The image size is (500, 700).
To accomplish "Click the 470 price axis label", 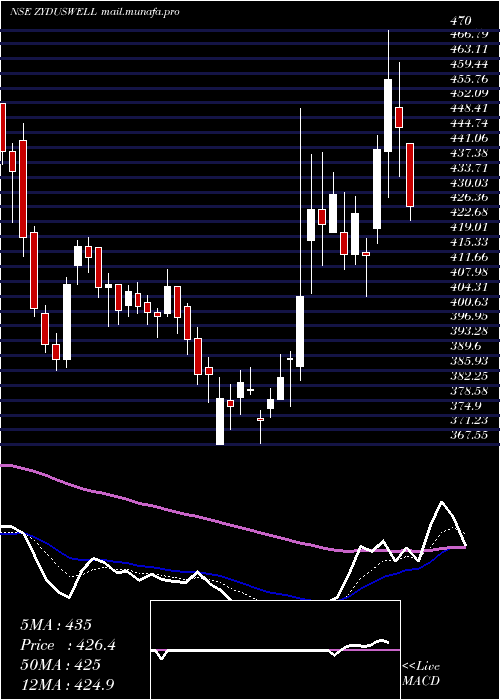I will (x=461, y=21).
